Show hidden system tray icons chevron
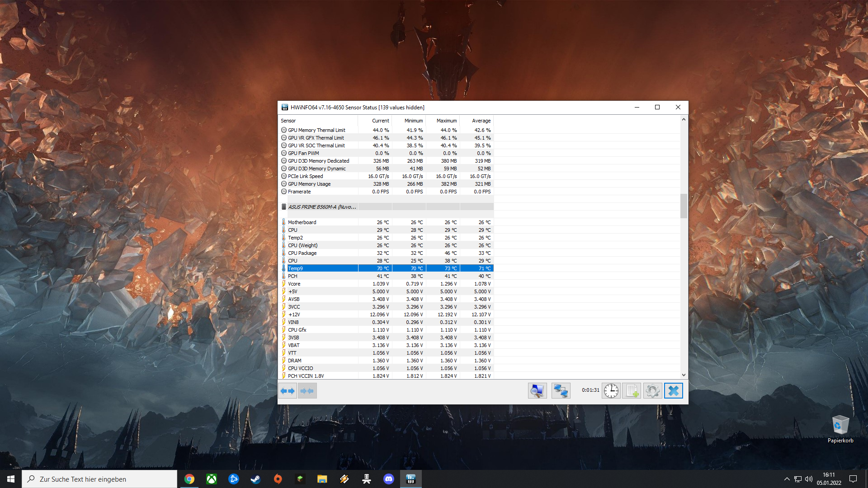Screen dimensions: 868x488 pyautogui.click(x=787, y=479)
